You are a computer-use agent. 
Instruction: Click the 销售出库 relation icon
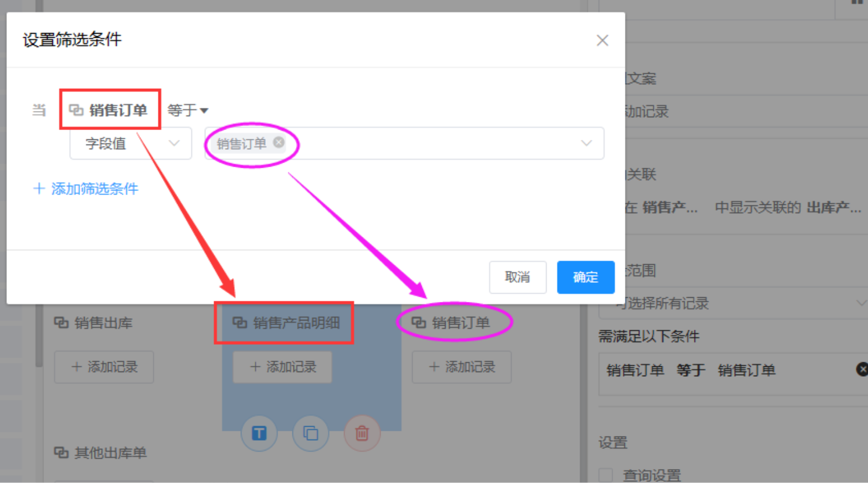61,322
